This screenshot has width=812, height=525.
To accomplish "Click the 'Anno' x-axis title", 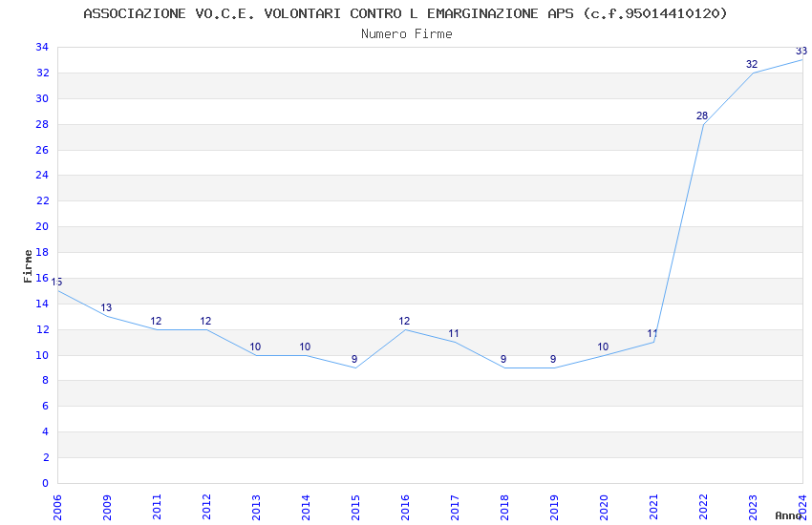I will [788, 515].
